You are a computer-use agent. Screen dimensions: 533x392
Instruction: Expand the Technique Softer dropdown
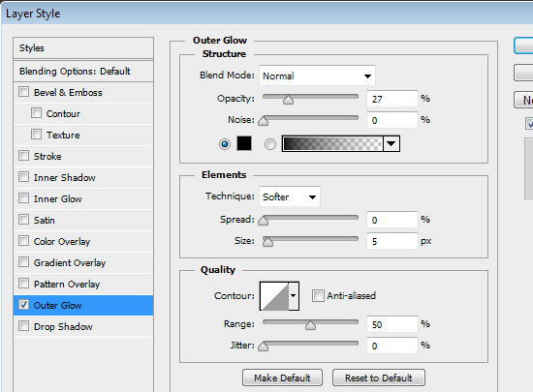pyautogui.click(x=290, y=196)
